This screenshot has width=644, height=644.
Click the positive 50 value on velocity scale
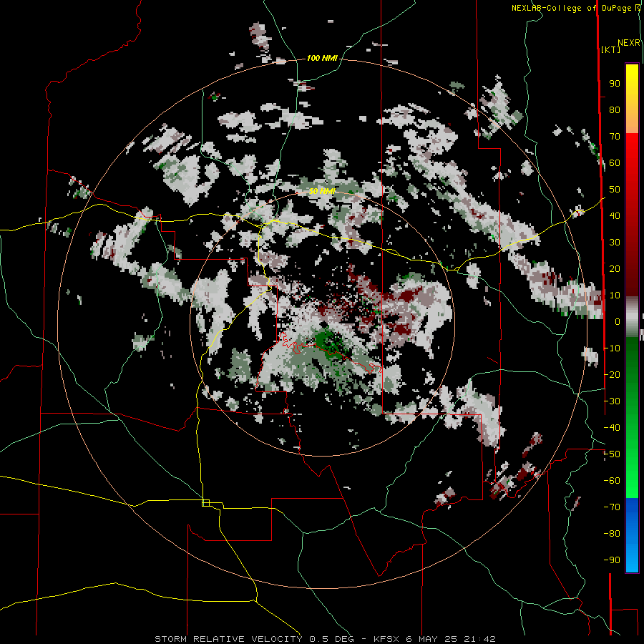point(615,190)
